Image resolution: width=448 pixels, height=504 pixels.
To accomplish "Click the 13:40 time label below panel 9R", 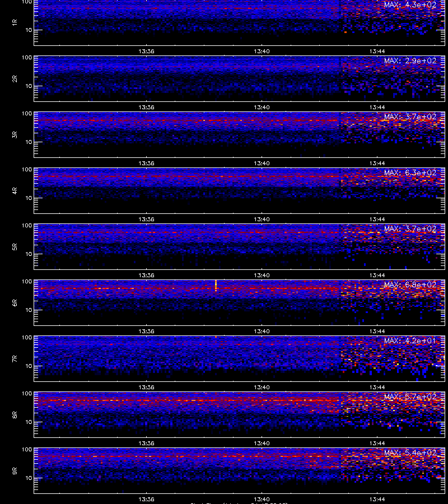I will (x=262, y=499).
